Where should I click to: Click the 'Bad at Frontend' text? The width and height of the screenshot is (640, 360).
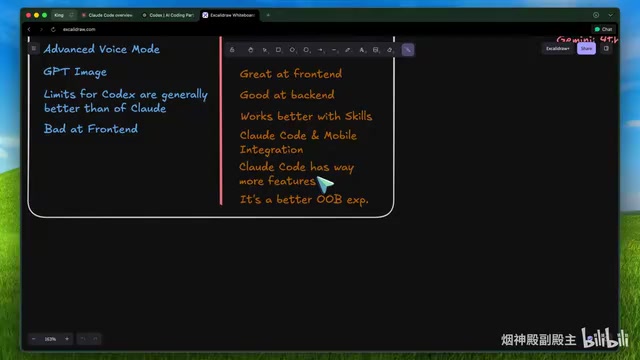(x=91, y=129)
